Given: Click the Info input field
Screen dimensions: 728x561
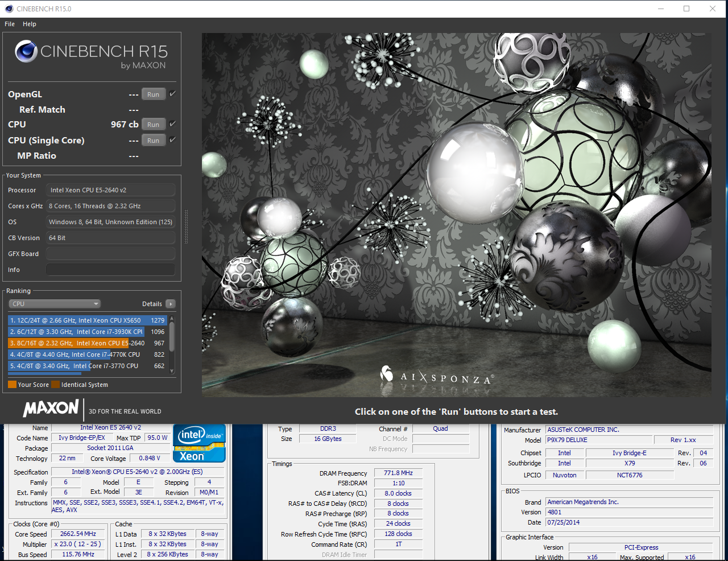Looking at the screenshot, I should [x=110, y=270].
